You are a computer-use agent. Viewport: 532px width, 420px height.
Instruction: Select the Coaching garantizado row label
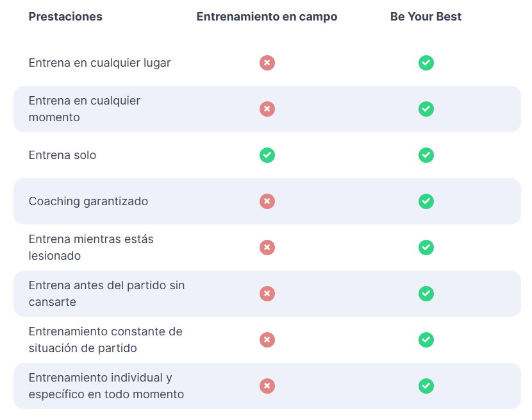(88, 201)
